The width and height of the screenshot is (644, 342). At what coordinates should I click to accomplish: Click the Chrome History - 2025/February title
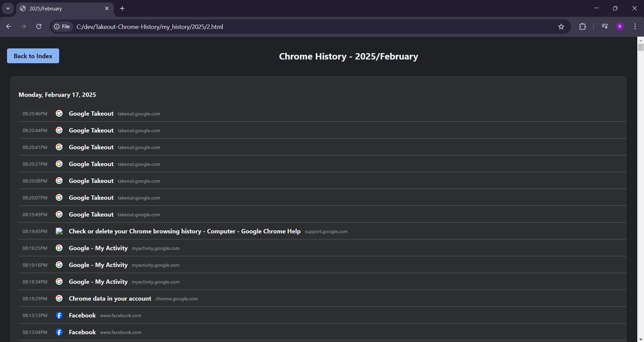348,56
